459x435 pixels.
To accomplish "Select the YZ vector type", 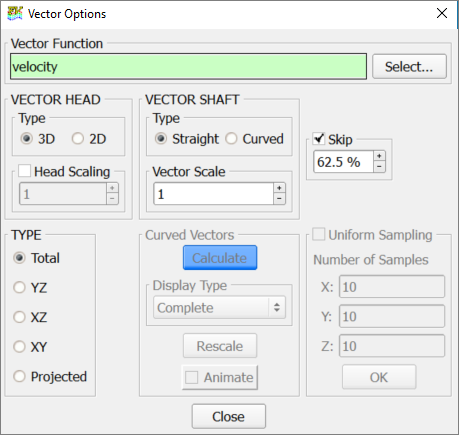I will (19, 287).
